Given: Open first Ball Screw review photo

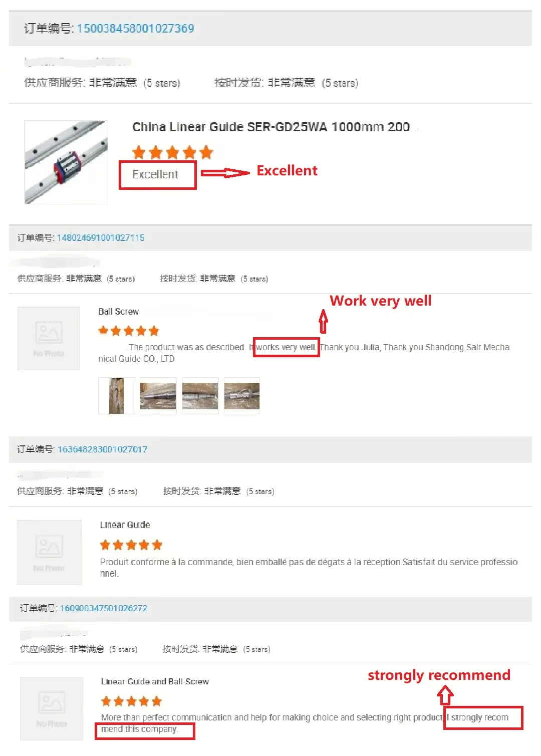Looking at the screenshot, I should 117,396.
